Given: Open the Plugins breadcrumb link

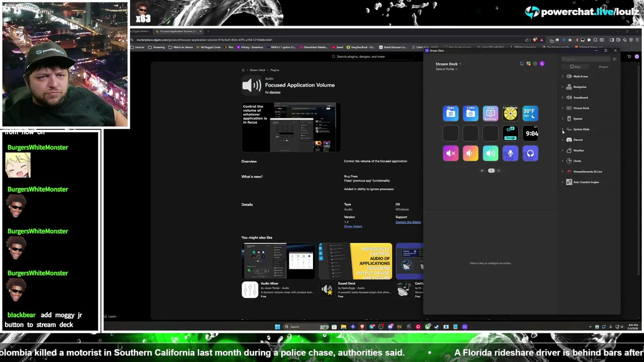Looking at the screenshot, I should tap(274, 70).
